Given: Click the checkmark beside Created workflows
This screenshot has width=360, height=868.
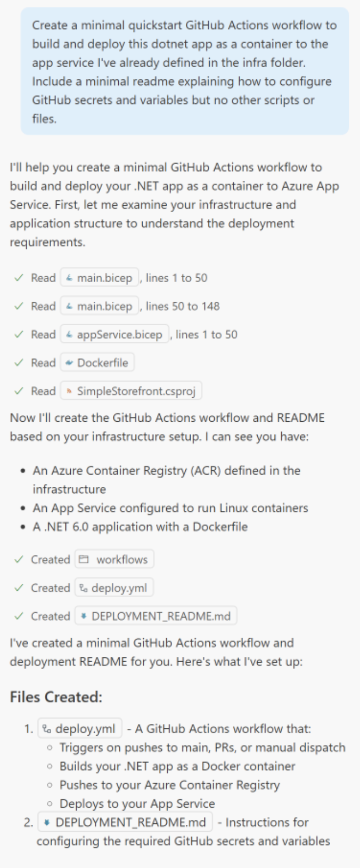Looking at the screenshot, I should coord(18,559).
